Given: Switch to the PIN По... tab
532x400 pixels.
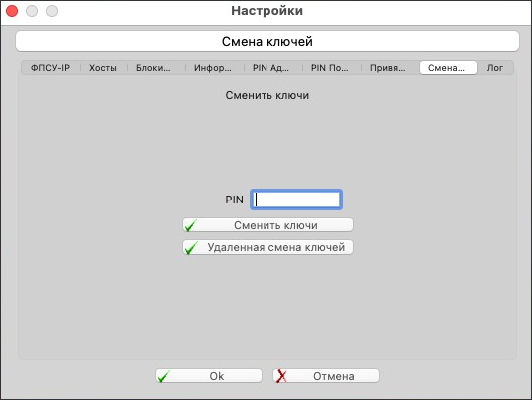Looking at the screenshot, I should pos(330,68).
